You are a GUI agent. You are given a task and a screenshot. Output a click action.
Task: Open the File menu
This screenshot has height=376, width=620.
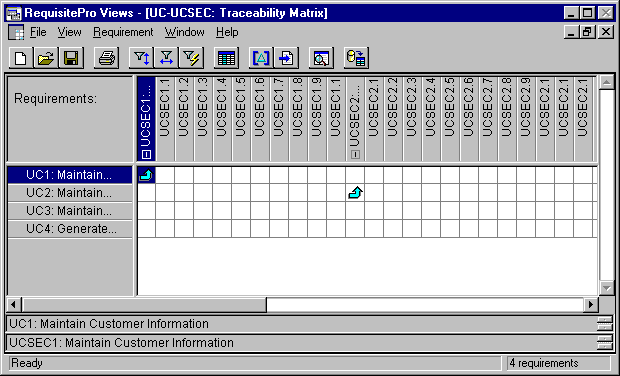click(x=38, y=32)
